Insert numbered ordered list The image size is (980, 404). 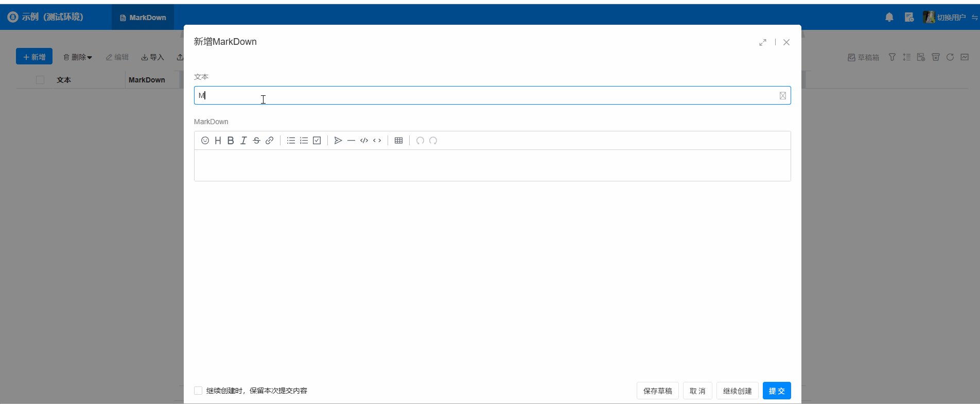(304, 141)
